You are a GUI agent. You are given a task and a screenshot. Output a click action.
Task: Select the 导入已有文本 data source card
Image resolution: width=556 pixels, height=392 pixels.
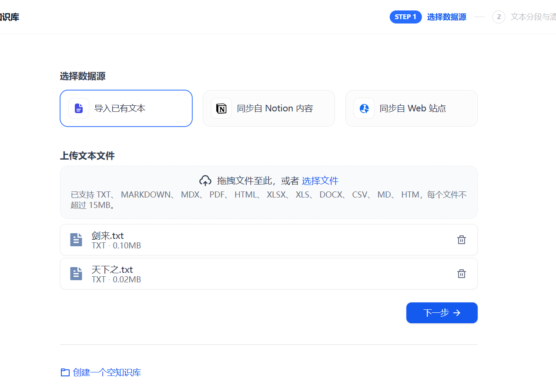[126, 108]
